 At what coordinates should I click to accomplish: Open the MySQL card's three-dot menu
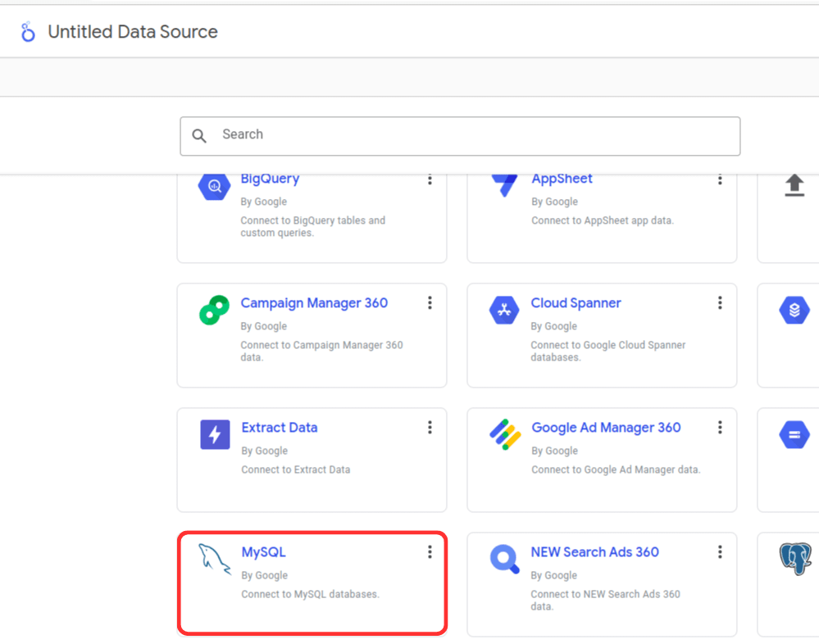point(430,552)
